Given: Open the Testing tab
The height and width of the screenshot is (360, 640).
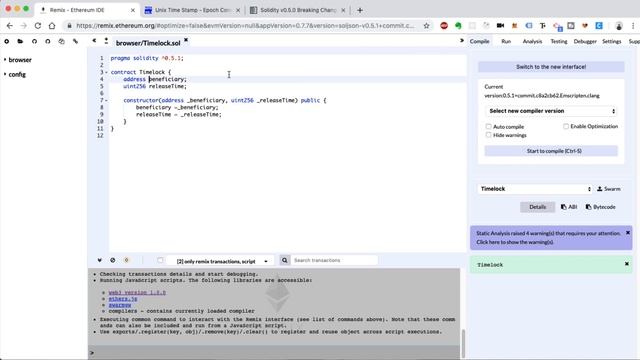Looking at the screenshot, I should [559, 41].
